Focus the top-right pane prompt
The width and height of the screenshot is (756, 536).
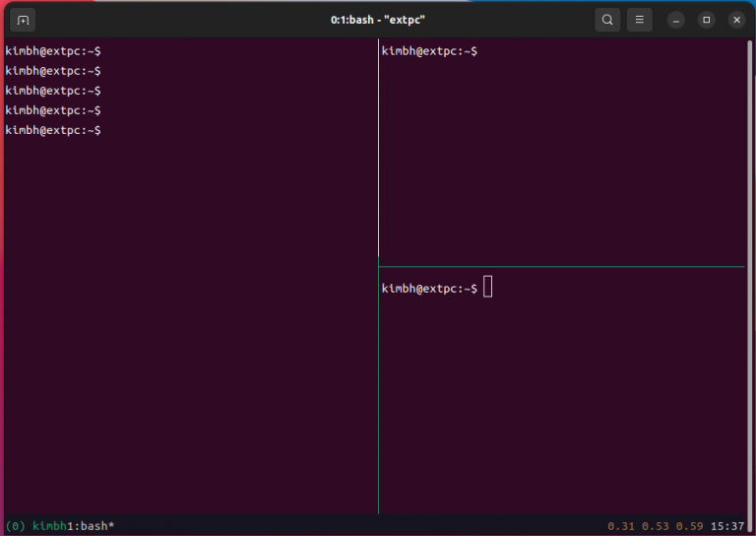pos(429,51)
